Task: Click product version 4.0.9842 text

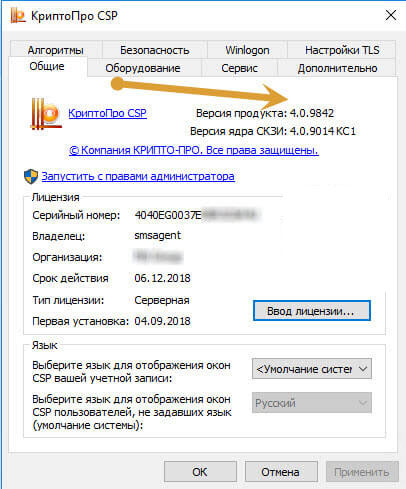Action: tap(312, 113)
